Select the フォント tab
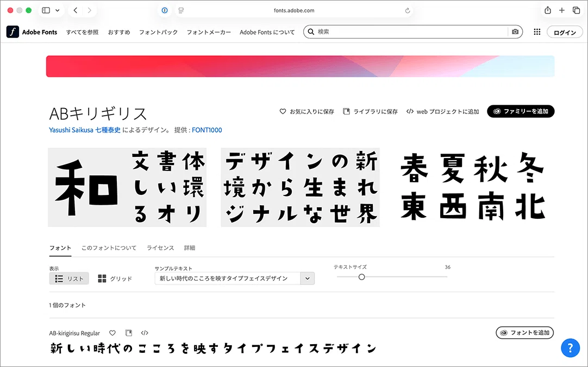This screenshot has height=367, width=588. pos(60,248)
